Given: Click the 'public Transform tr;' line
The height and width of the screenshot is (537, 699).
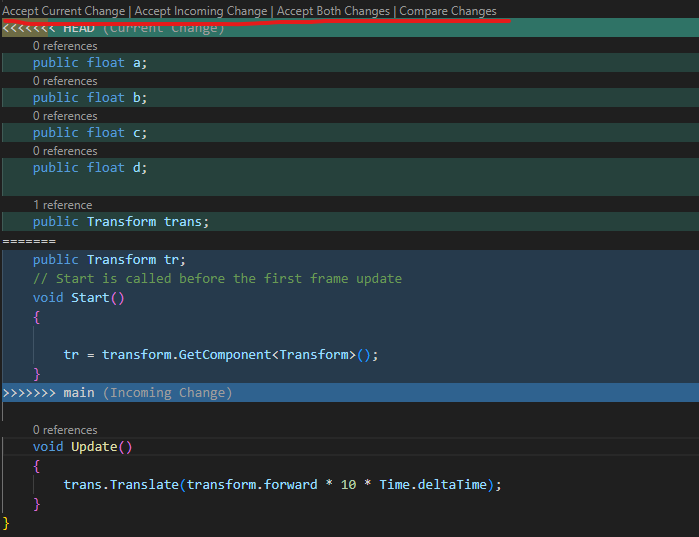Looking at the screenshot, I should pos(350,259).
